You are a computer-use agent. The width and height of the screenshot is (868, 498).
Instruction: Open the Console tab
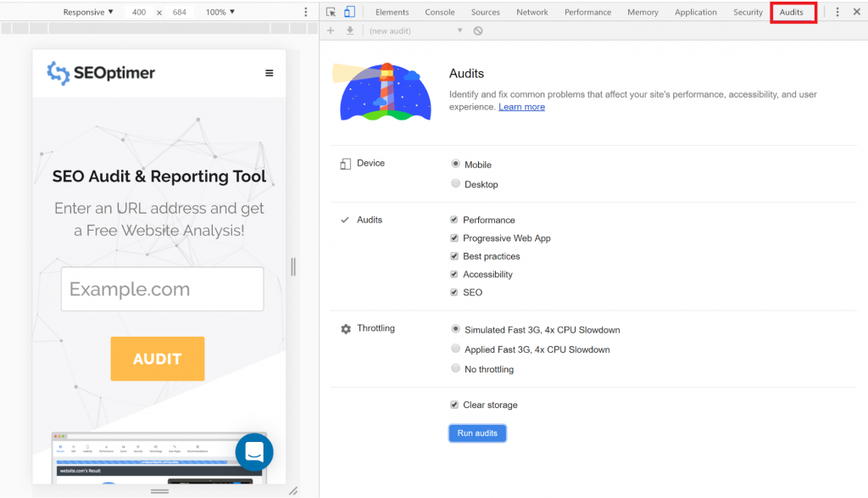point(439,12)
